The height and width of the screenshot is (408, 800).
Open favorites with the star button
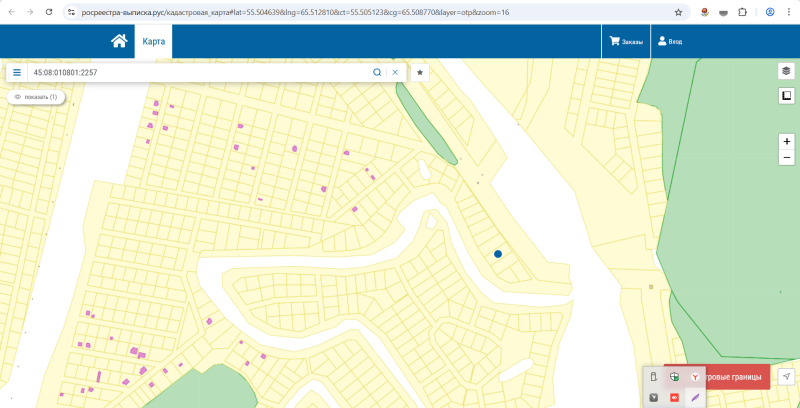click(x=420, y=72)
